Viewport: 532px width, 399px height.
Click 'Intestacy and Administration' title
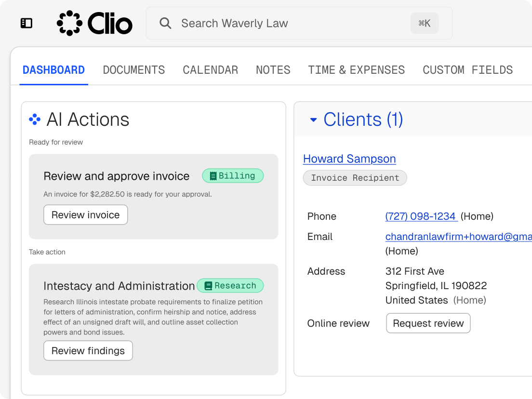point(119,286)
